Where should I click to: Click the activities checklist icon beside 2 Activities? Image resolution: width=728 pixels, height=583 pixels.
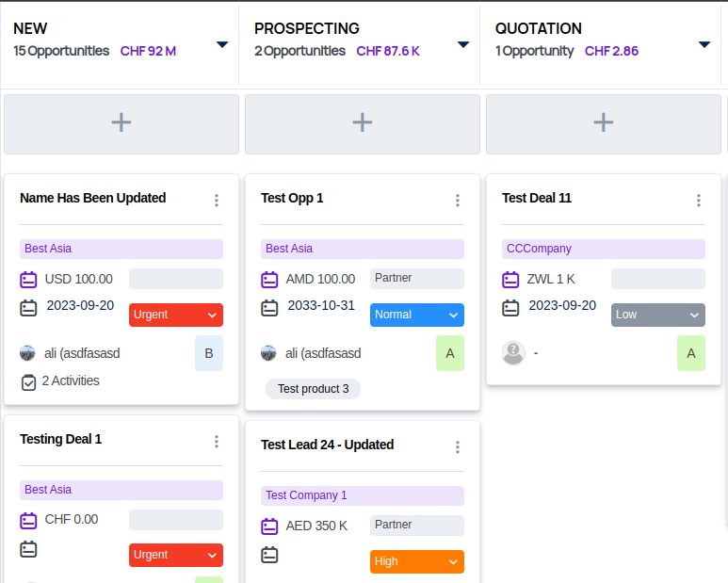click(28, 381)
